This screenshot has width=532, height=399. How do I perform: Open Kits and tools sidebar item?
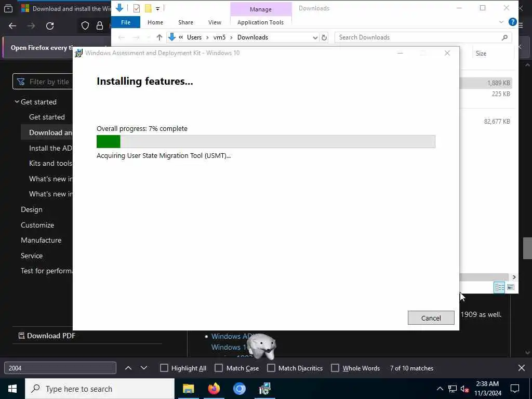click(x=50, y=163)
